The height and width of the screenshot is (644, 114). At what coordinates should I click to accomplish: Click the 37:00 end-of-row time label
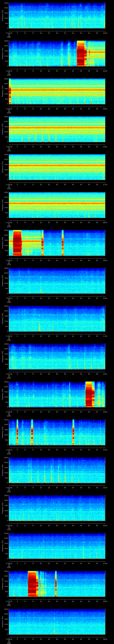(105, 564)
